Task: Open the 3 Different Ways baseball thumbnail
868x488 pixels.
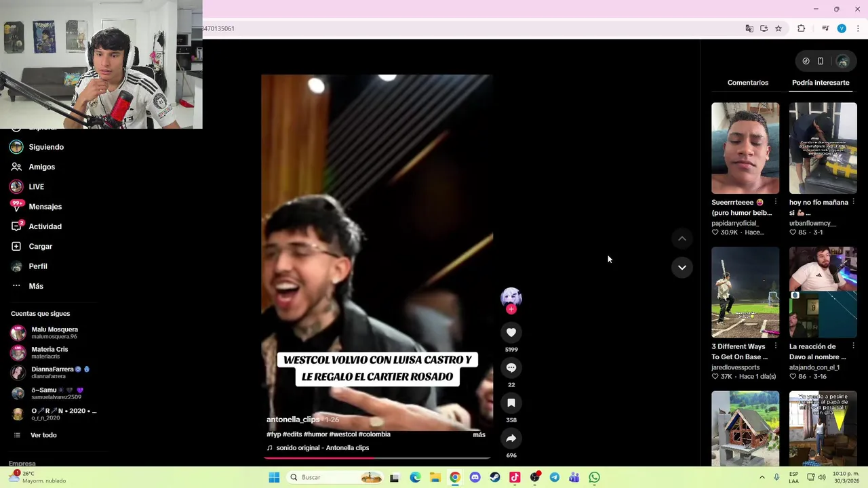Action: point(745,292)
